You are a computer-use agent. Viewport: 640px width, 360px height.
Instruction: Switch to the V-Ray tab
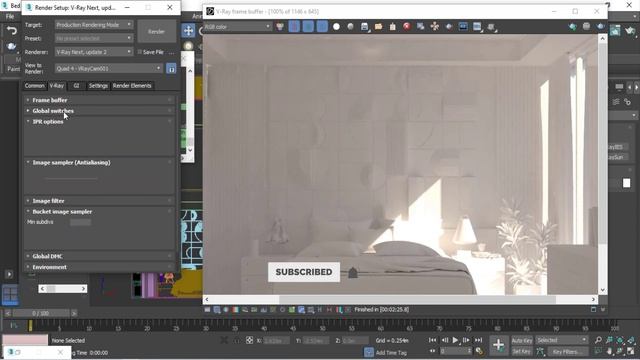57,86
